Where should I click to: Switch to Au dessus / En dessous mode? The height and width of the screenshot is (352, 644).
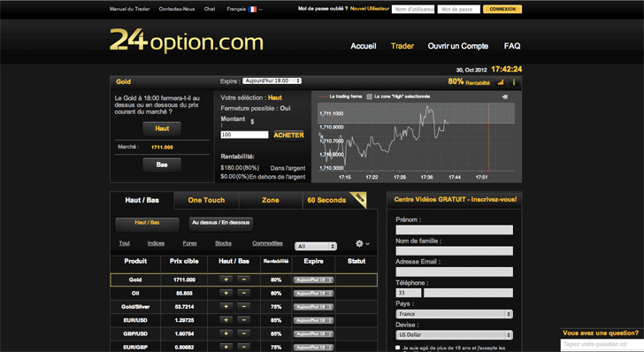(220, 224)
